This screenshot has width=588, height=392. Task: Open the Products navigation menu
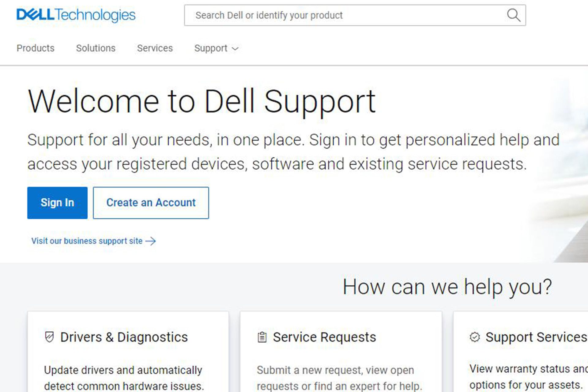[x=36, y=48]
